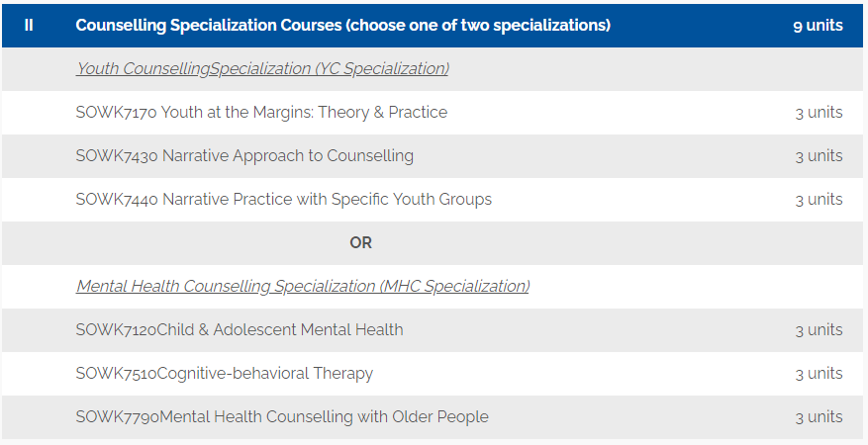This screenshot has width=868, height=445.
Task: Click 3 units beside SOWK7440
Action: tap(820, 200)
